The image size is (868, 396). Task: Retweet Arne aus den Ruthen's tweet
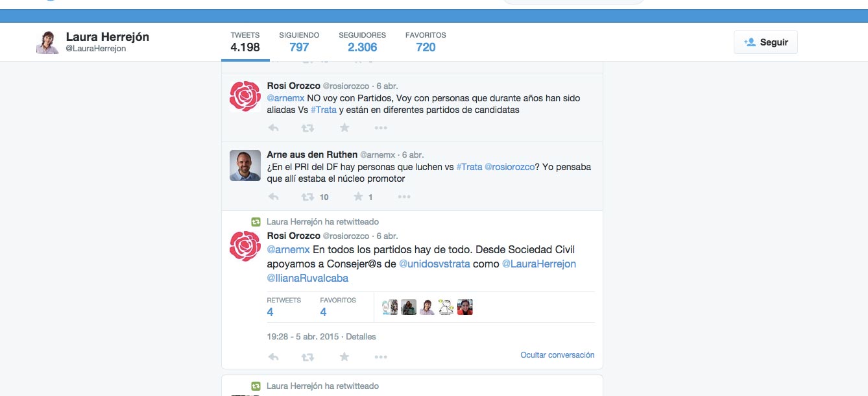[307, 197]
